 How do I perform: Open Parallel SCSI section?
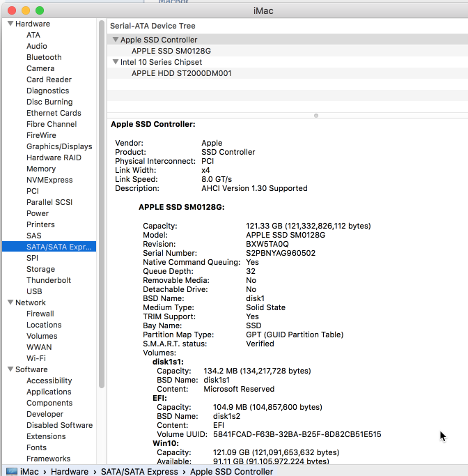[x=49, y=202]
